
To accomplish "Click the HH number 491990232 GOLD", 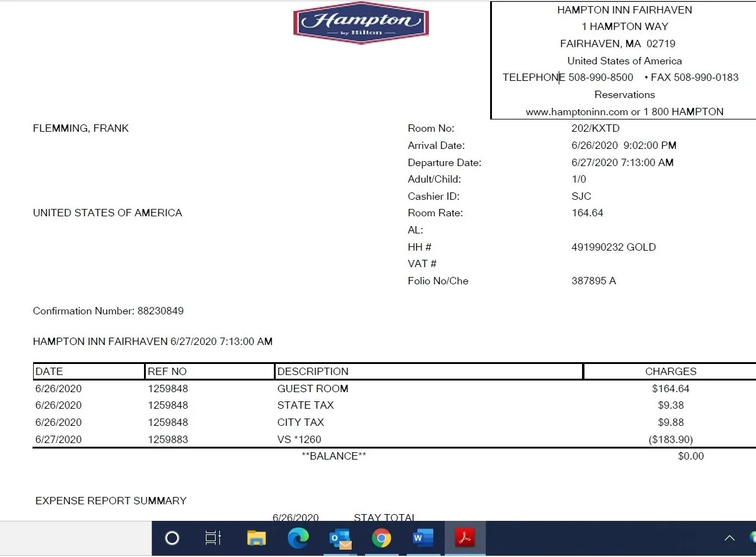I will [614, 247].
